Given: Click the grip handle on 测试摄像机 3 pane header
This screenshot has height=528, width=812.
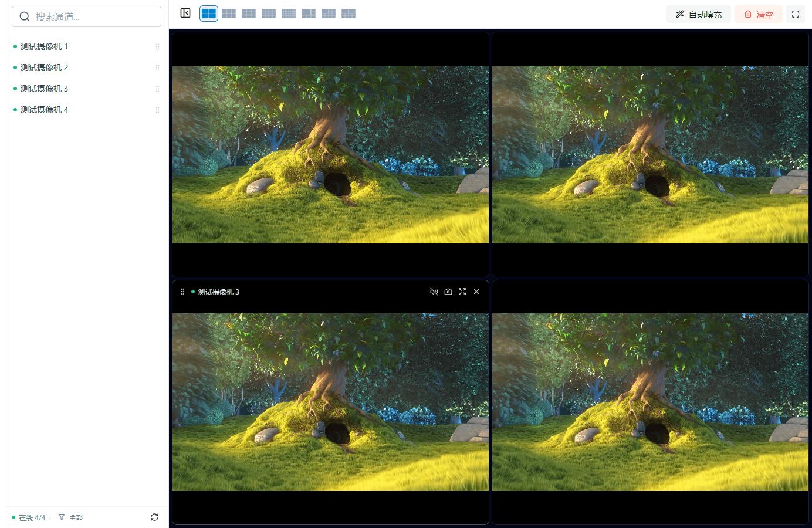Looking at the screenshot, I should (x=182, y=292).
